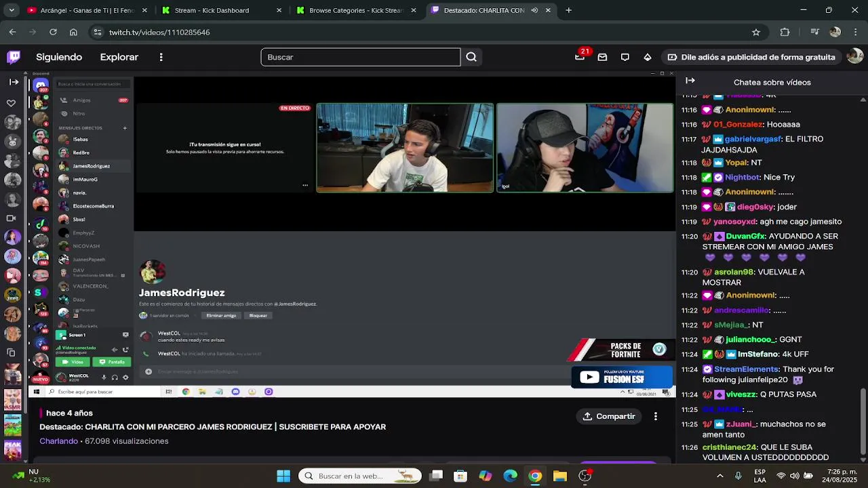Open Task View on the taskbar

point(436,476)
